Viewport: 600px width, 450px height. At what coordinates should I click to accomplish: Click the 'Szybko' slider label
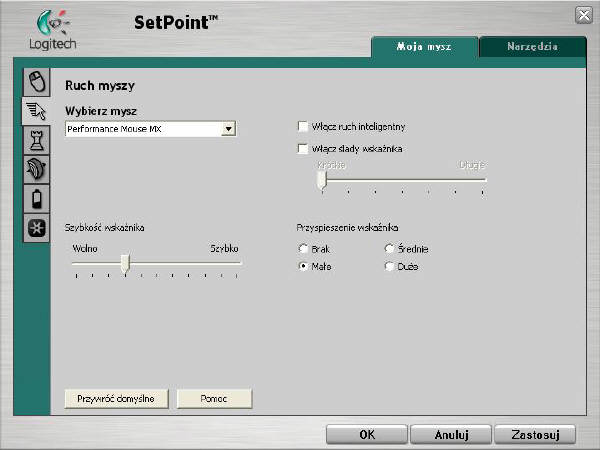click(x=224, y=249)
